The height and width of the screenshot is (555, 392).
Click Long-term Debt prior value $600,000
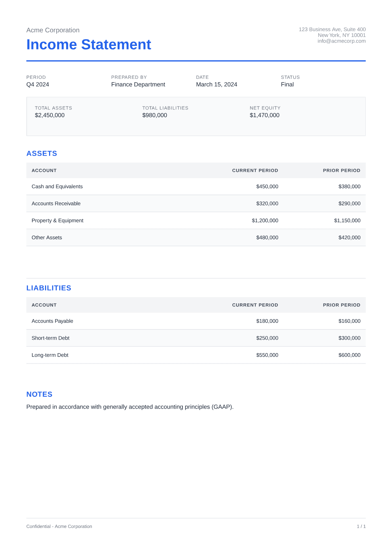pyautogui.click(x=350, y=355)
